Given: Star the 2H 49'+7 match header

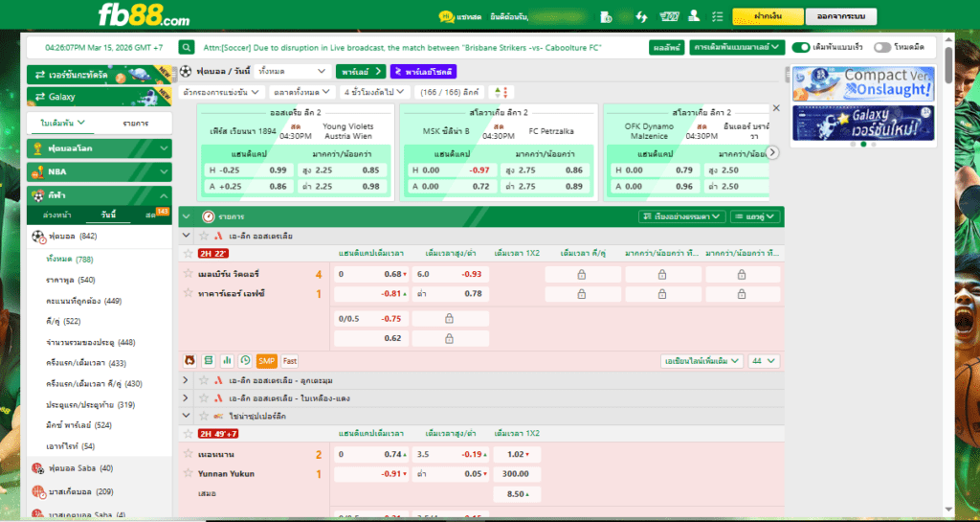Looking at the screenshot, I should point(188,433).
